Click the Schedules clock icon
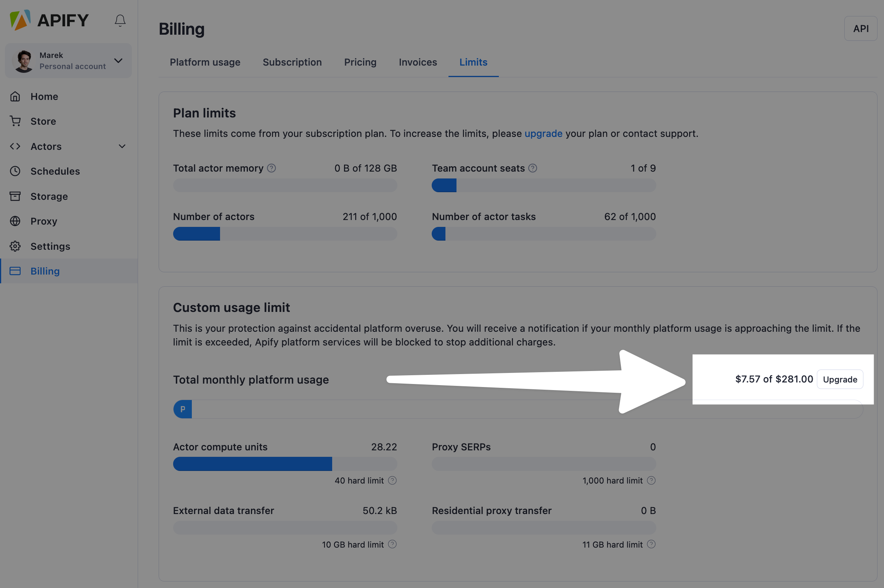This screenshot has height=588, width=884. point(15,171)
